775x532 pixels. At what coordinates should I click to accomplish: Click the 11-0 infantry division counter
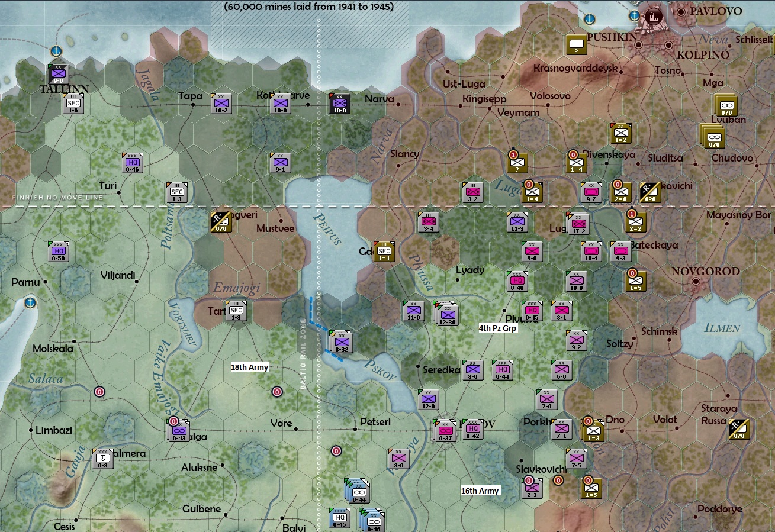click(413, 311)
